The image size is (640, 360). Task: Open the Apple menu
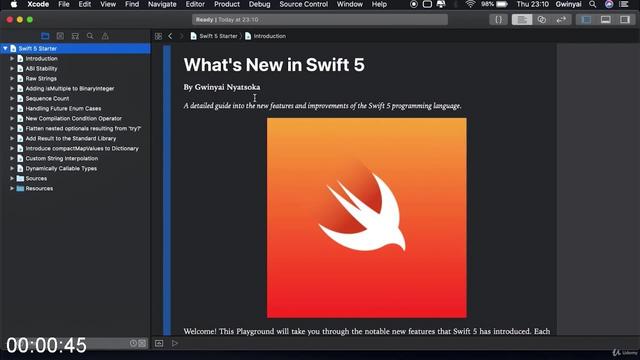pyautogui.click(x=14, y=4)
